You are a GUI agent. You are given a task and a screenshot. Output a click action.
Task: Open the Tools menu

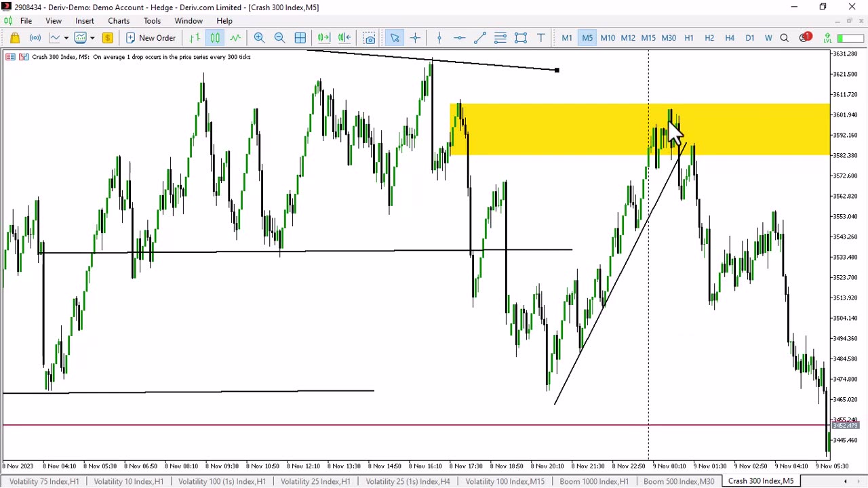152,21
